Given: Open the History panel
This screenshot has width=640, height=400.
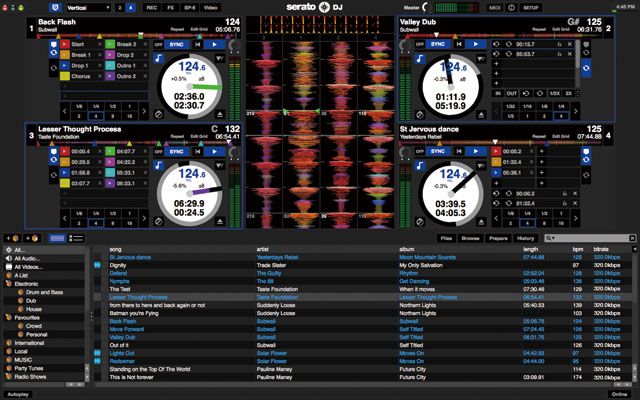Looking at the screenshot, I should click(525, 238).
